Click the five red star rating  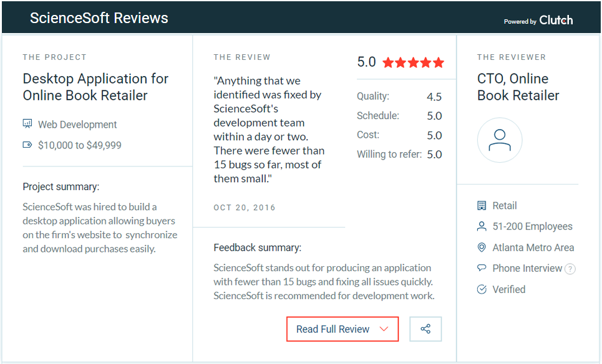(413, 62)
